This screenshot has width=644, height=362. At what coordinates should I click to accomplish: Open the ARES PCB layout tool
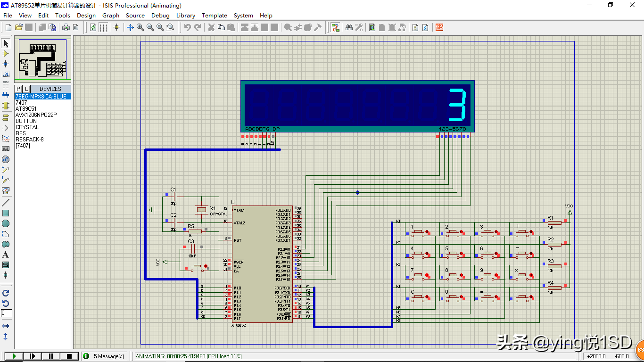[x=439, y=28]
